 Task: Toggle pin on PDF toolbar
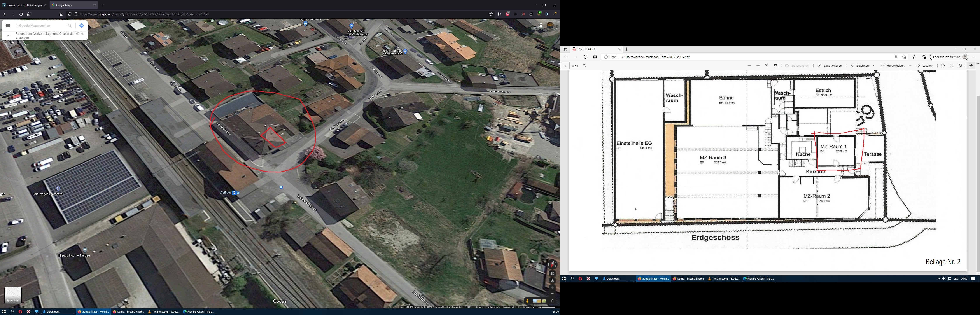pyautogui.click(x=971, y=66)
